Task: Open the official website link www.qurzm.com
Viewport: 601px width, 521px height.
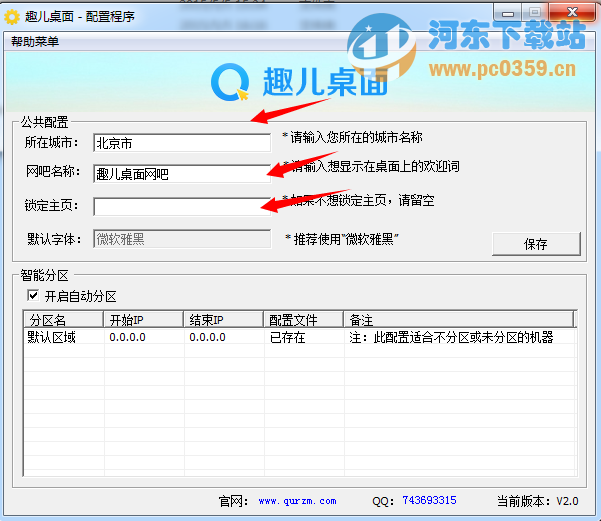Action: point(297,501)
